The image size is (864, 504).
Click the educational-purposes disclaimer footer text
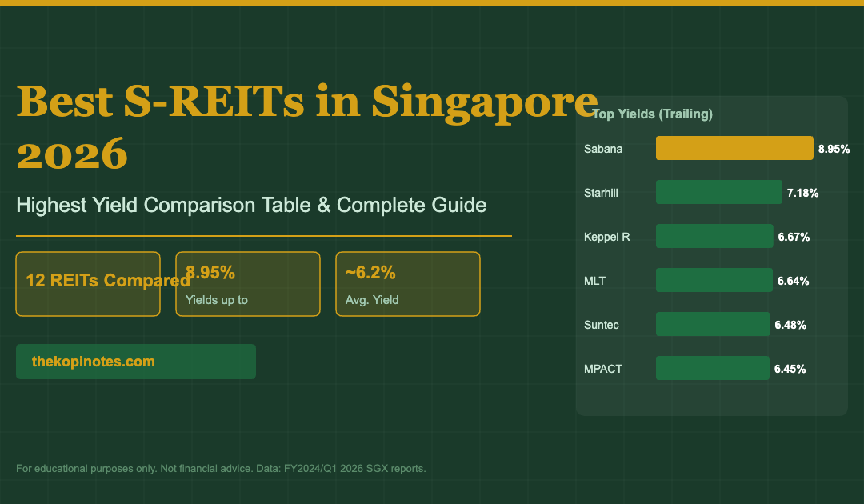(x=221, y=469)
